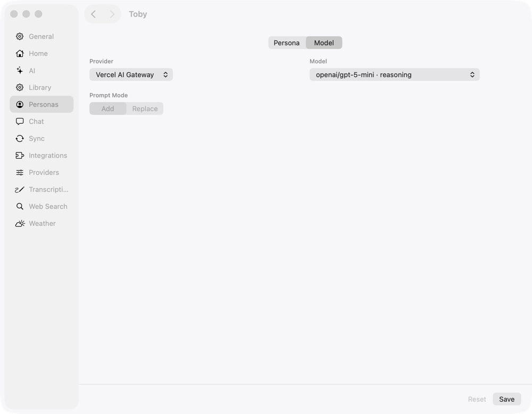Open the Chat settings section

[41, 121]
